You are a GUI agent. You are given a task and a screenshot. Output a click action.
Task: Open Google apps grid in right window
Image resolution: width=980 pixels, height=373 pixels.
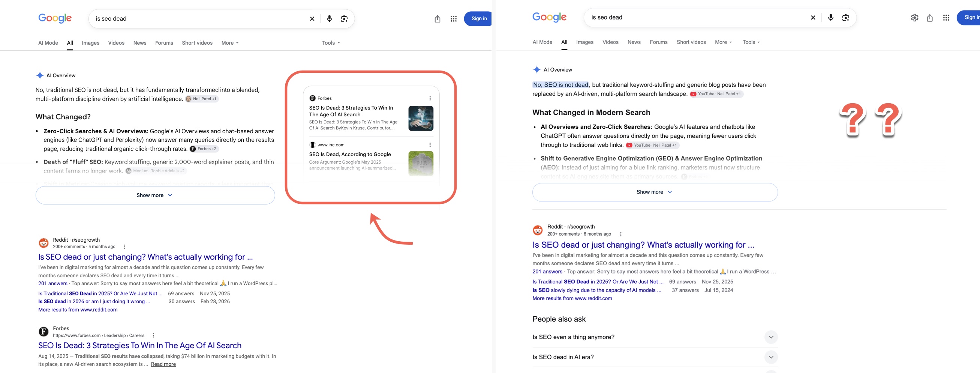946,18
